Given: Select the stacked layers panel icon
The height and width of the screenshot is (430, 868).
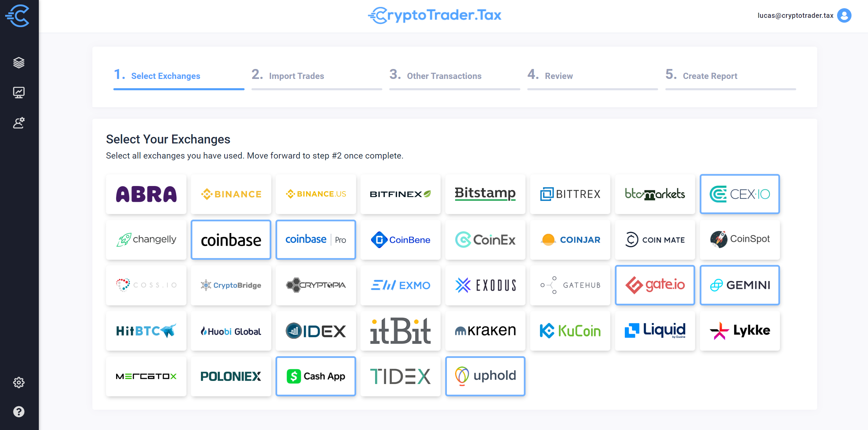Looking at the screenshot, I should point(19,61).
